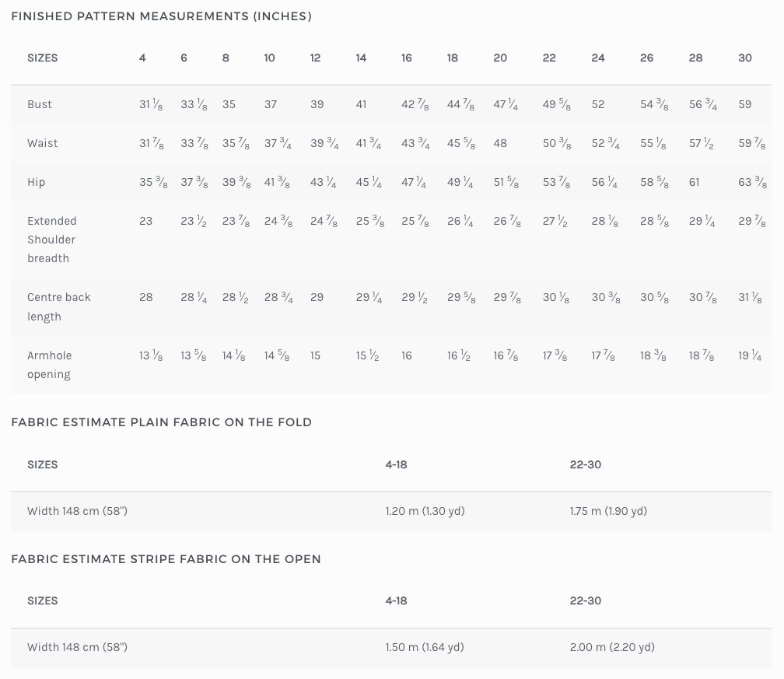Click the Waist row label

pyautogui.click(x=42, y=143)
